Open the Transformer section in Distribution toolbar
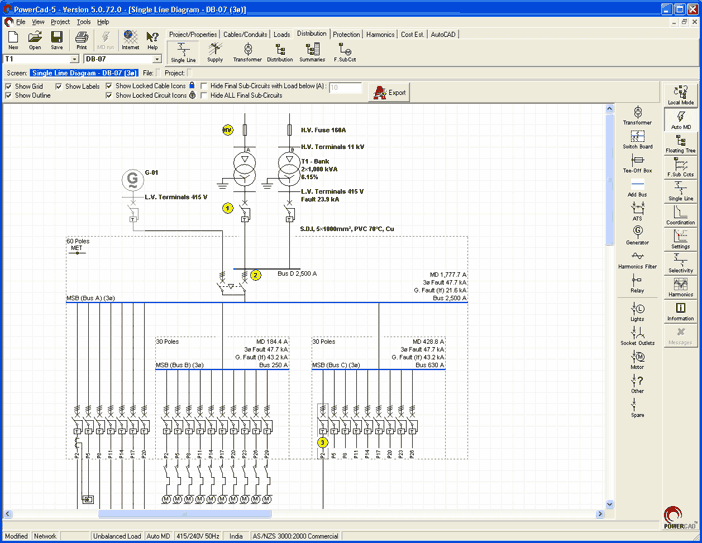Screen dimensions: 702x543 point(247,52)
